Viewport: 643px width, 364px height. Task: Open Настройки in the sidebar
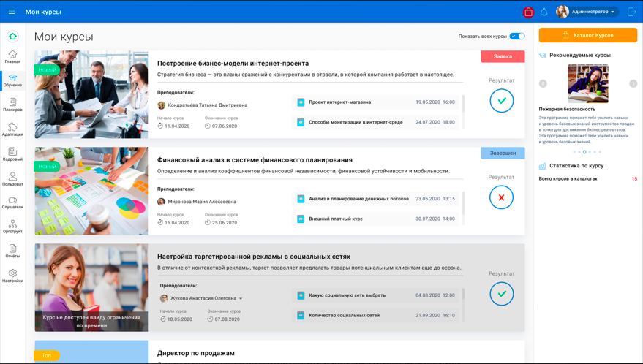(x=12, y=276)
